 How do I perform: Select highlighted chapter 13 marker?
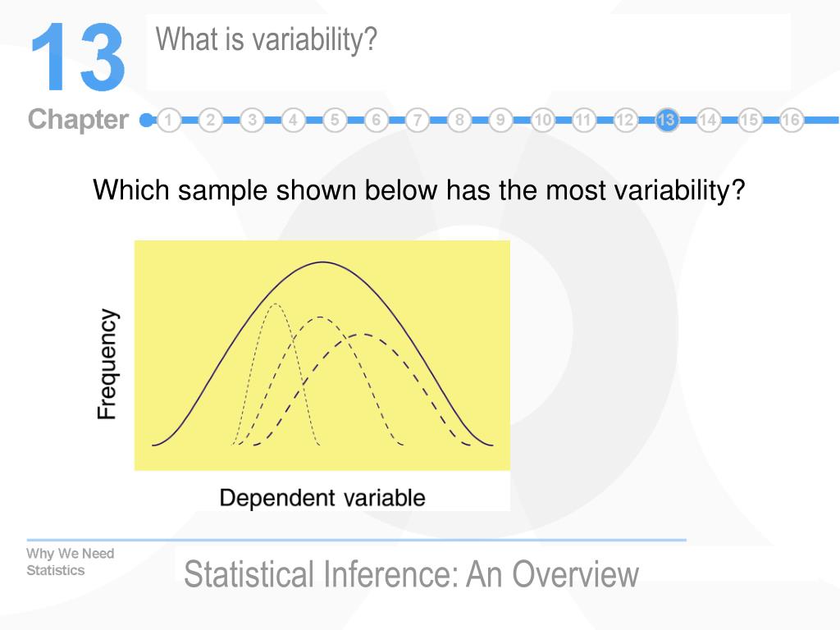[666, 120]
